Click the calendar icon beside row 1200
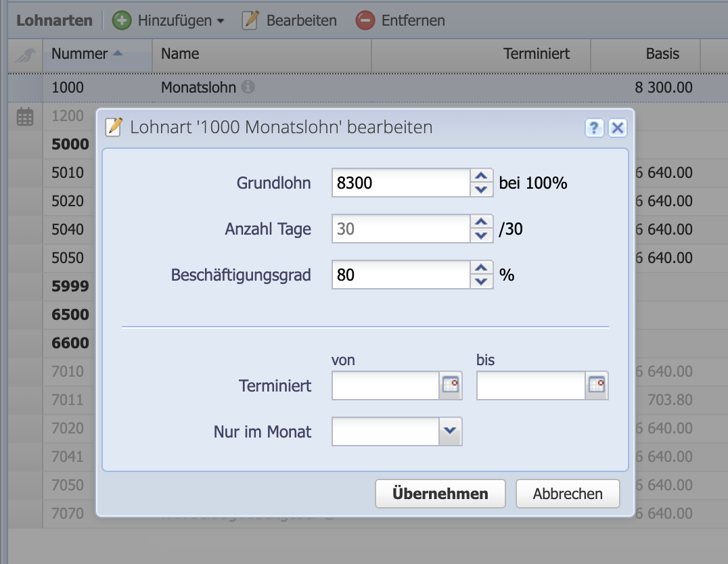The height and width of the screenshot is (564, 728). point(24,116)
